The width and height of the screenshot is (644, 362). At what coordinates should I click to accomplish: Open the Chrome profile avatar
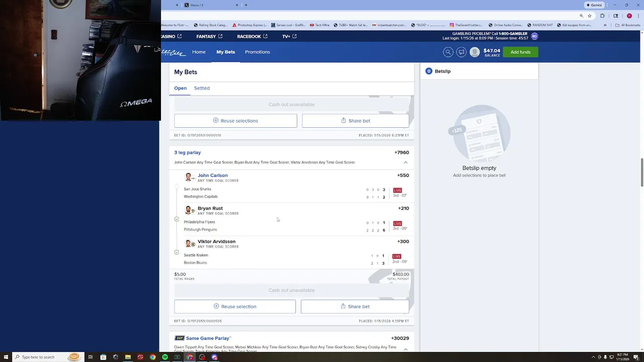[x=629, y=16]
